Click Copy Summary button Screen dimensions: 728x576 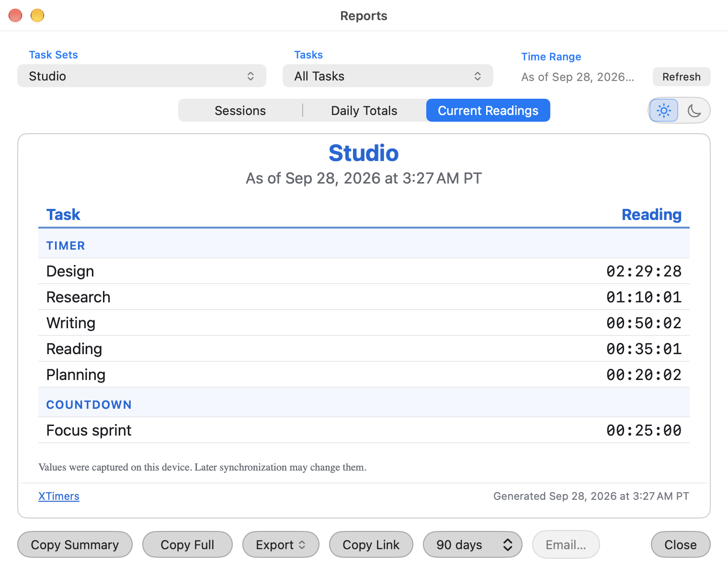(75, 545)
